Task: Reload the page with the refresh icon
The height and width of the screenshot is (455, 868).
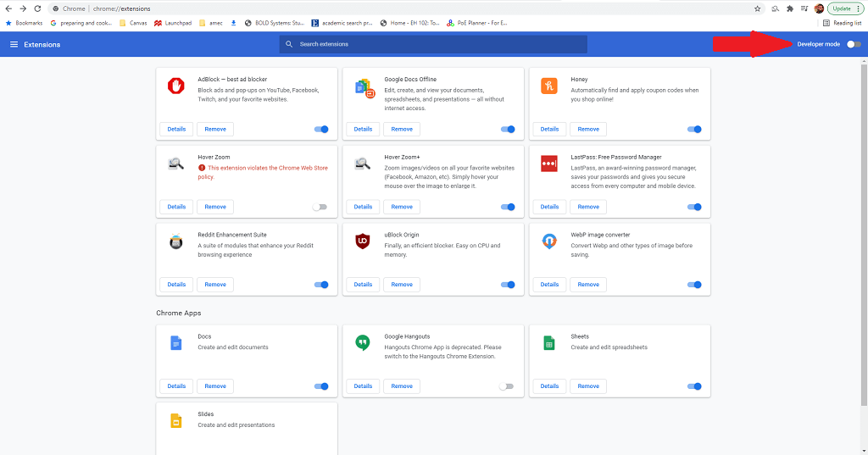Action: (37, 8)
